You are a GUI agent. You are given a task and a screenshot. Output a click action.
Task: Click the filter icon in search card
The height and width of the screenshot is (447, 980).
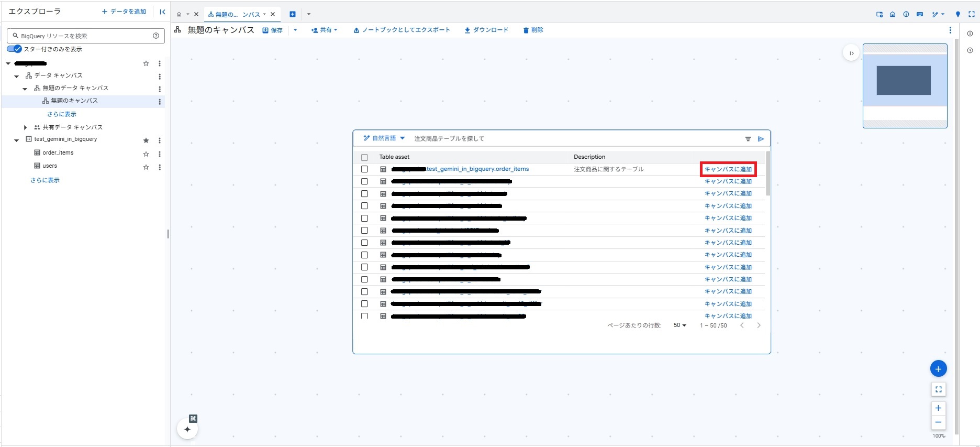pyautogui.click(x=748, y=139)
